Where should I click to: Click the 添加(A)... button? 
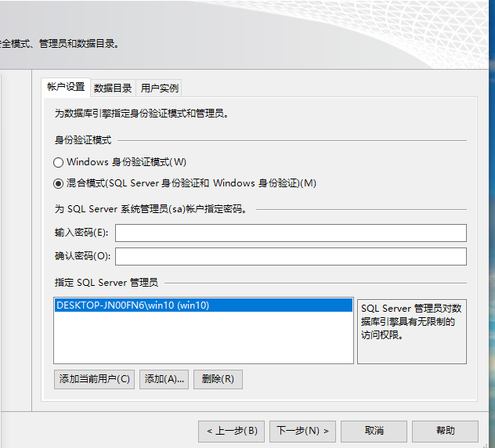click(x=164, y=379)
